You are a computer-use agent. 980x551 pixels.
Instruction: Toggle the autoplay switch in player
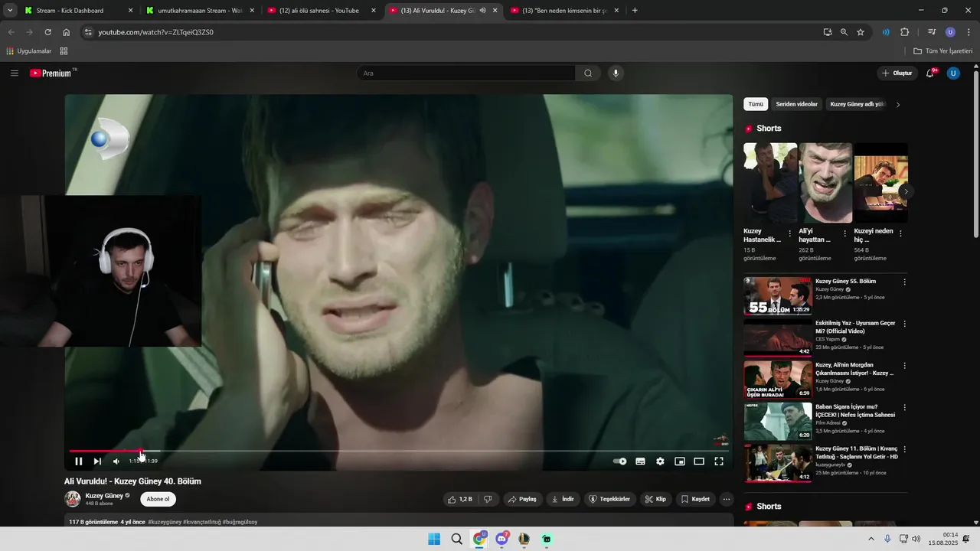pos(620,461)
